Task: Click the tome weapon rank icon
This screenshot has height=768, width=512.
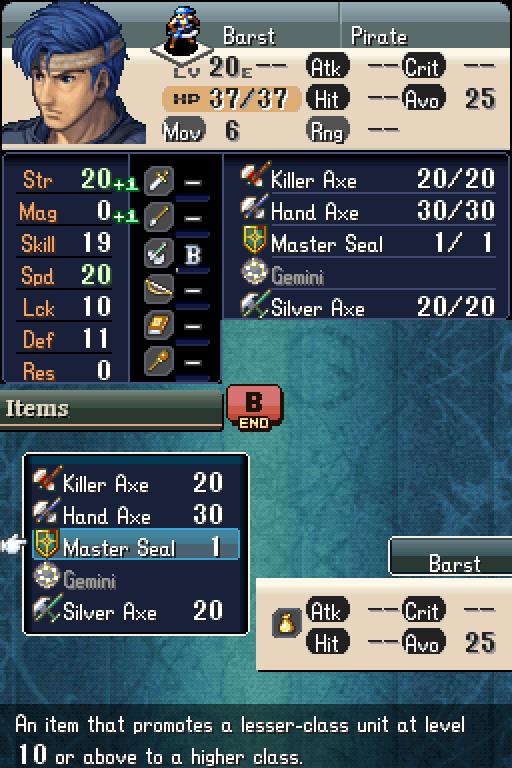Action: [x=159, y=325]
